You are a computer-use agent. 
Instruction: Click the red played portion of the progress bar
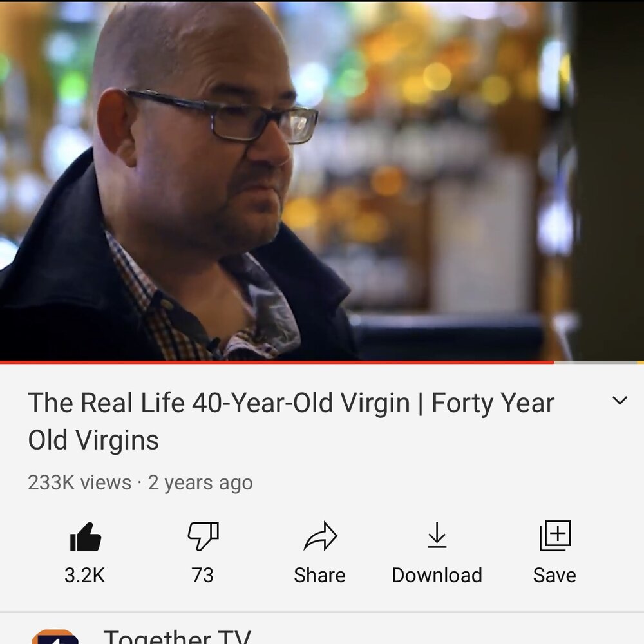click(277, 362)
